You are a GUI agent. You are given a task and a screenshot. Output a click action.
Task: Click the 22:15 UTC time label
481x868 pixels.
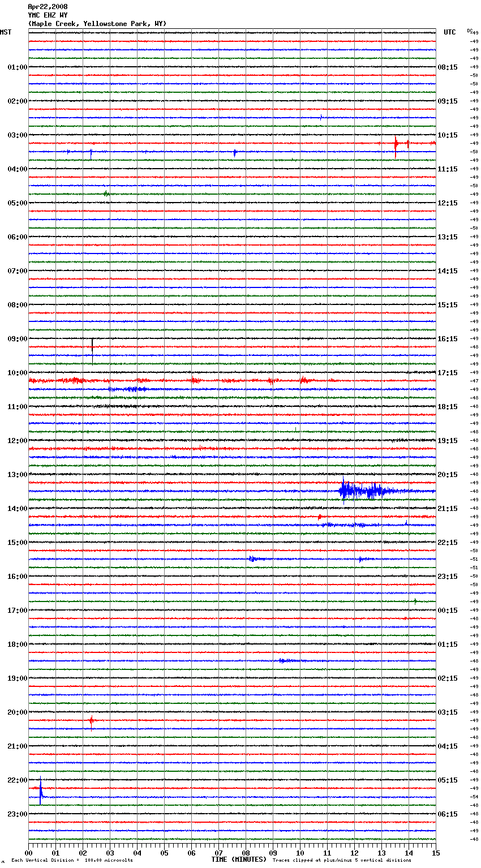click(448, 543)
